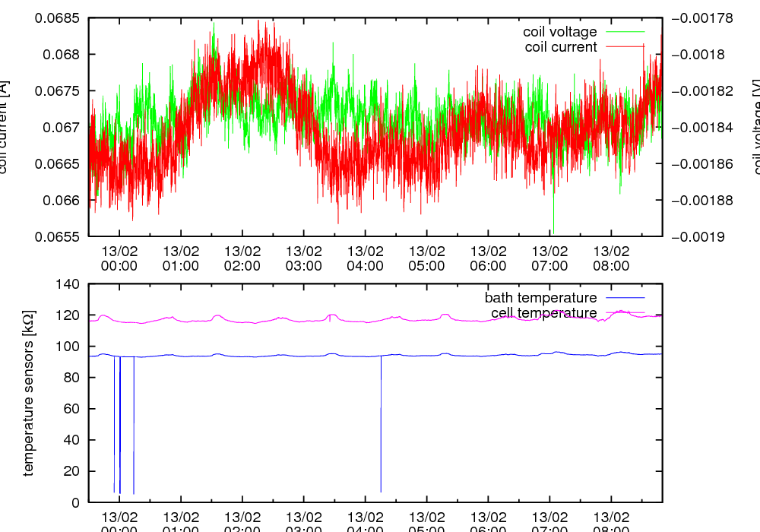Select the 'coil current' legend label
This screenshot has height=532, width=760.
pos(561,47)
